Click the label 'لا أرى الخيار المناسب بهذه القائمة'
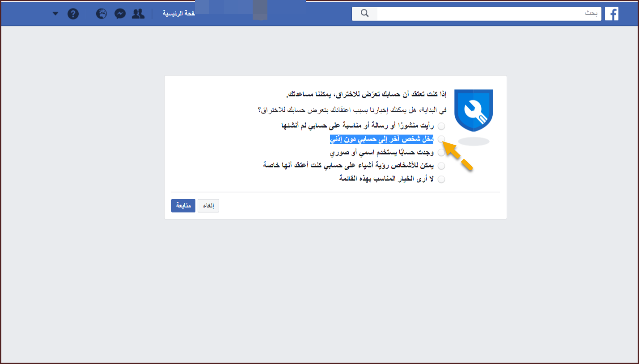The width and height of the screenshot is (639, 364). coord(387,179)
